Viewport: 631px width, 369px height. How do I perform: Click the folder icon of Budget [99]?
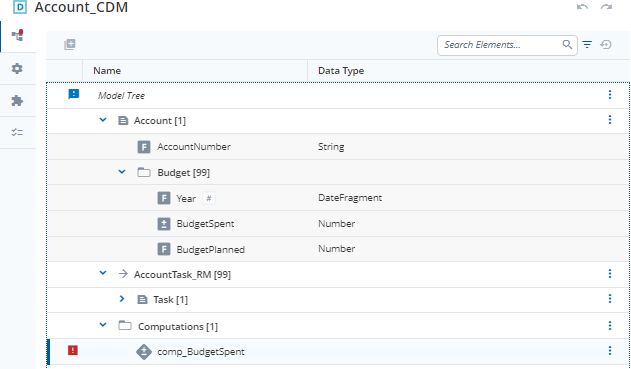[144, 173]
